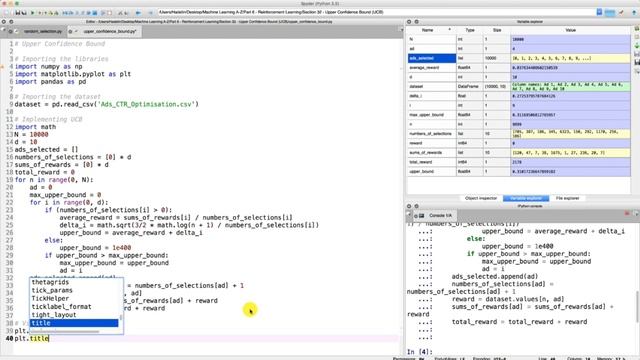Screen dimensions: 640x360
Task: Open the dataset DataFrame value cell
Action: coord(570,87)
